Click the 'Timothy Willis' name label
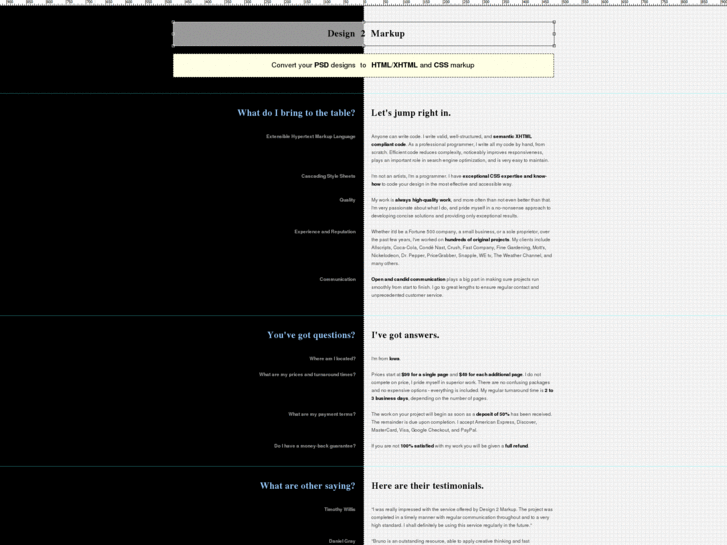Viewport: 727px width, 545px height. click(x=340, y=509)
